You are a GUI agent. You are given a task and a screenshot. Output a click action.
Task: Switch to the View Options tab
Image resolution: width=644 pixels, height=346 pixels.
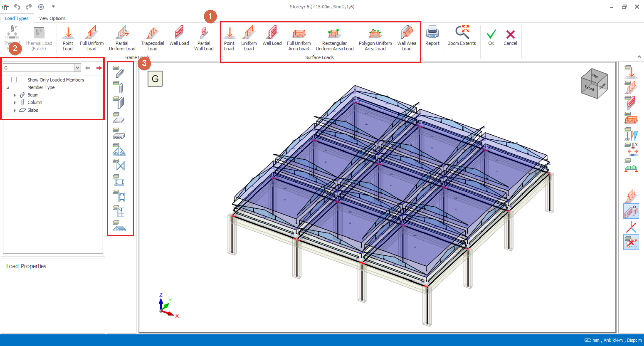(x=52, y=18)
